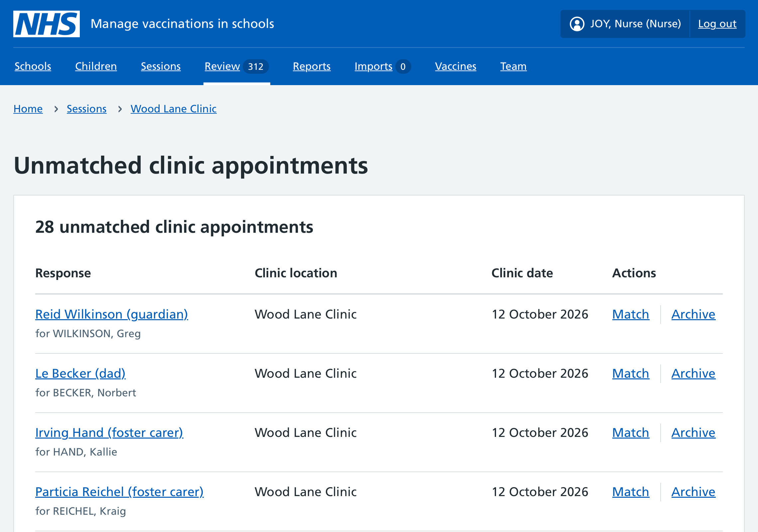The width and height of the screenshot is (758, 532).
Task: Match the Irving Hand appointment
Action: pyautogui.click(x=631, y=433)
